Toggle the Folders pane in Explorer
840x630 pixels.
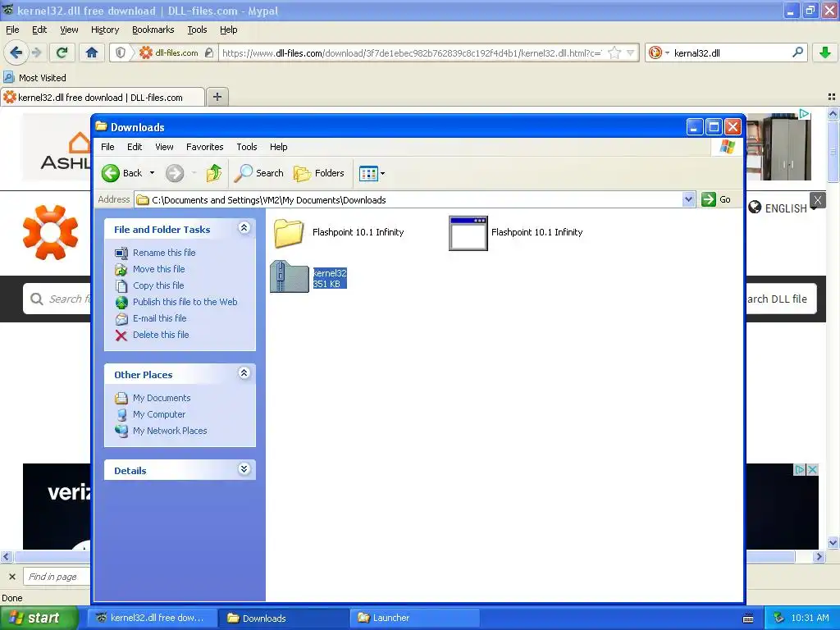point(319,173)
